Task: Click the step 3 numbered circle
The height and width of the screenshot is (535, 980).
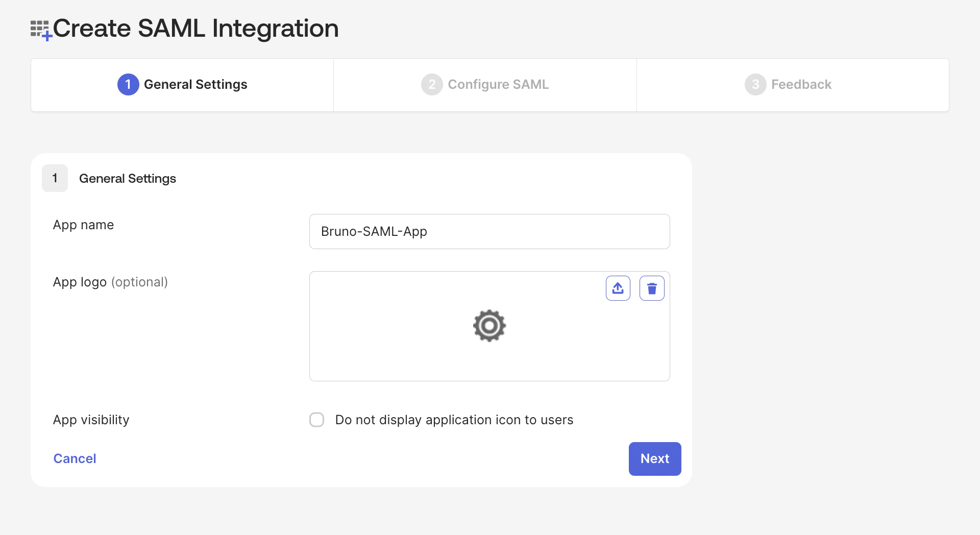Action: (755, 84)
